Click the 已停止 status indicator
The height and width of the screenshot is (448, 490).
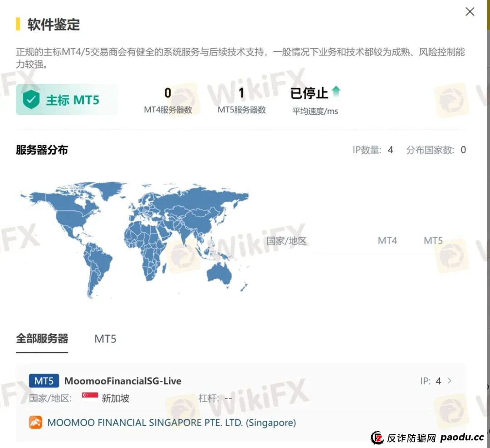[x=310, y=93]
